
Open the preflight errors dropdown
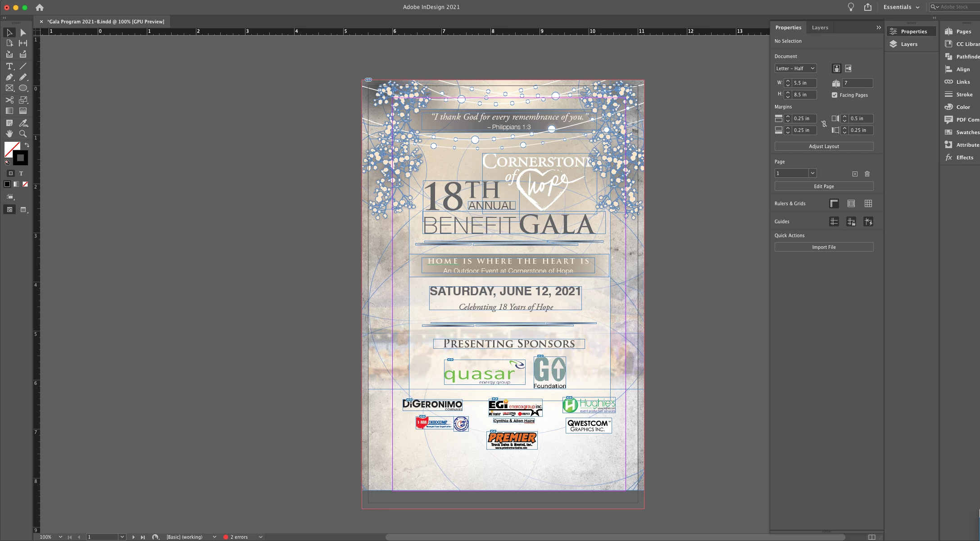[260, 537]
